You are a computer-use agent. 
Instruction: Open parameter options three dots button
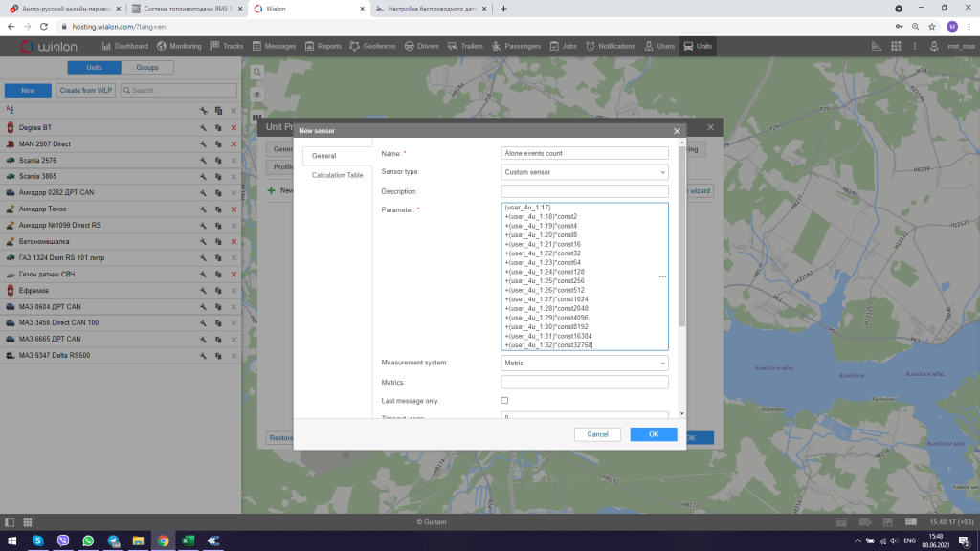click(662, 276)
